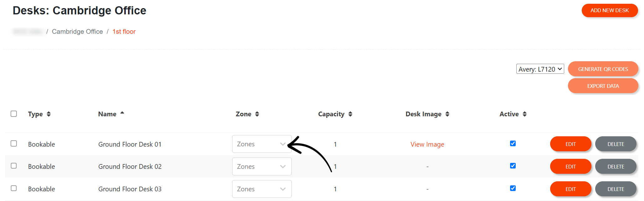Sort the table by Capacity
The height and width of the screenshot is (201, 644).
[350, 114]
